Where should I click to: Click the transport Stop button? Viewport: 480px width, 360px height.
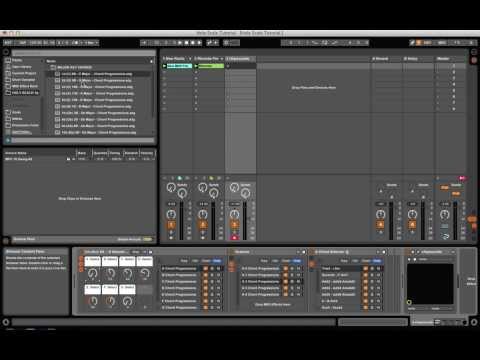(187, 43)
